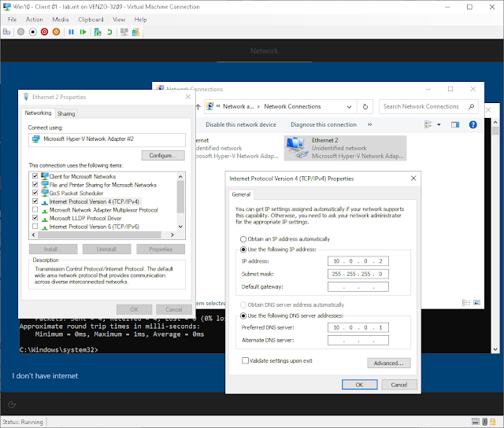Uncheck Client for Microsoft Networks

[35, 176]
